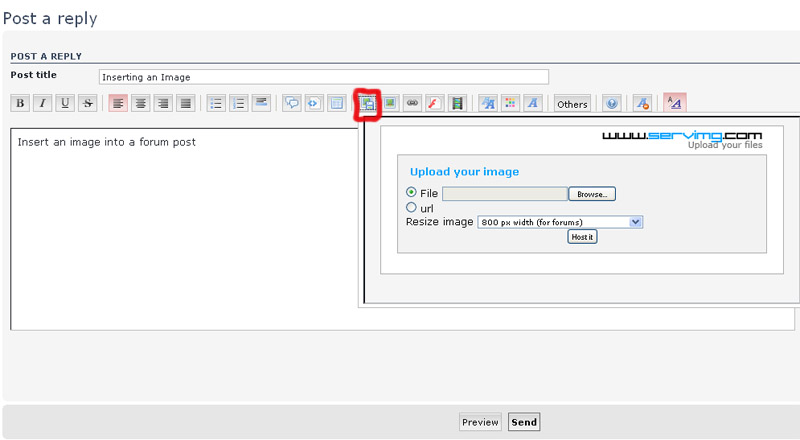This screenshot has width=800, height=440.
Task: Toggle italic formatting
Action: click(x=42, y=104)
